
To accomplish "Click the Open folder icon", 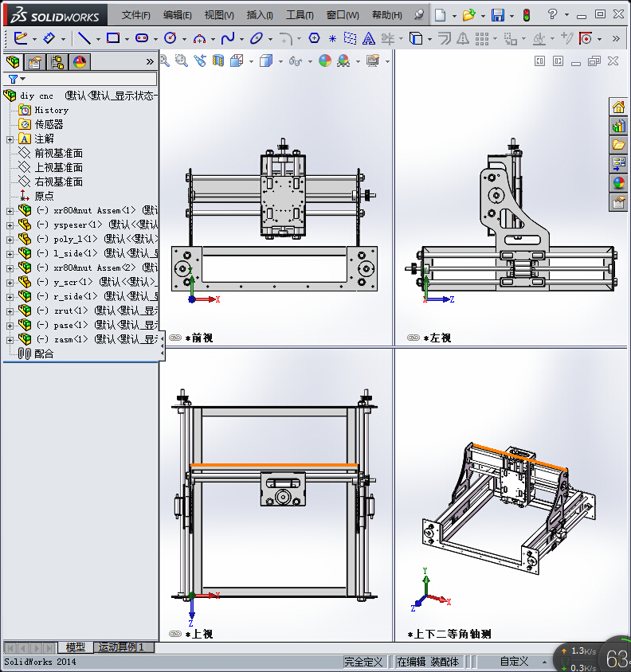I will (x=468, y=15).
